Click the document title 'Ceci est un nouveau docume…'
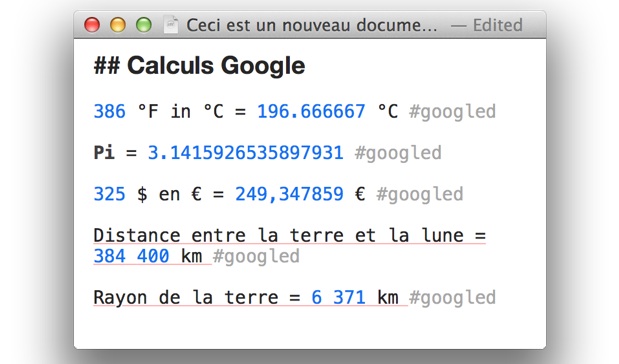 (311, 25)
